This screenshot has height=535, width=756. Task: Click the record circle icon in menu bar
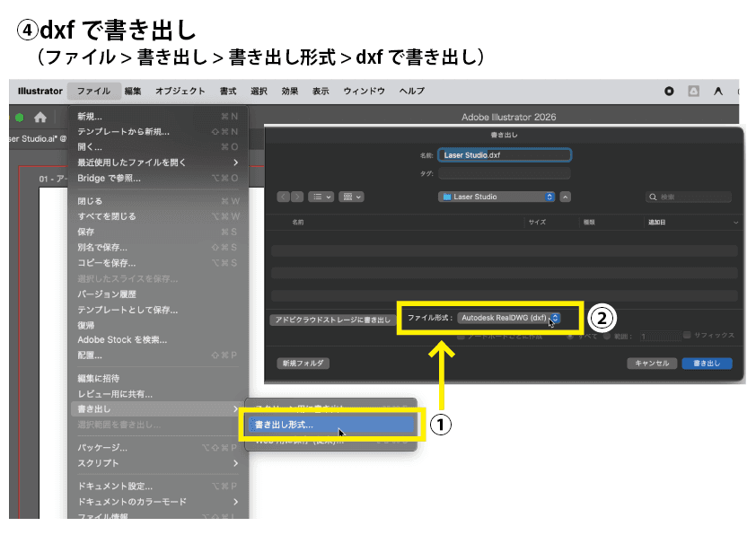669,91
